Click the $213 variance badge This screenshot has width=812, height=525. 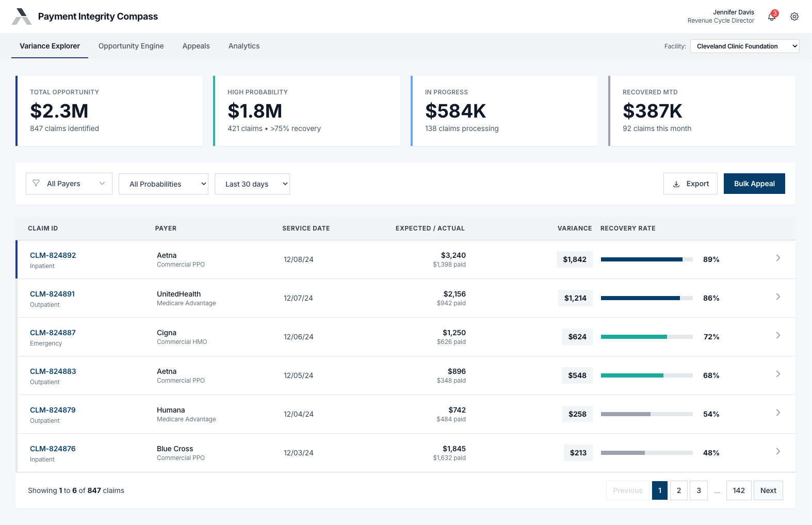pos(578,453)
